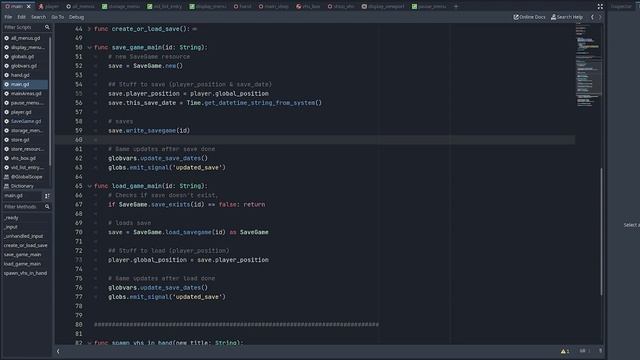
Task: Switch to the vid_list_entry scene tab
Action: (x=164, y=7)
